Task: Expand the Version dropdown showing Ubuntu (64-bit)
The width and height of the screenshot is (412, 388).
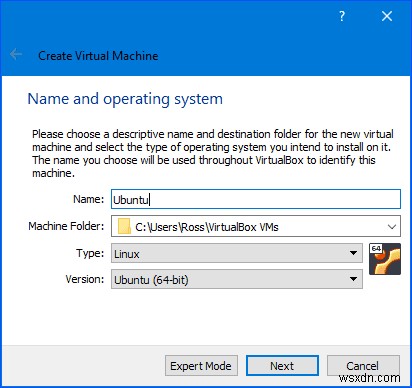Action: click(237, 279)
